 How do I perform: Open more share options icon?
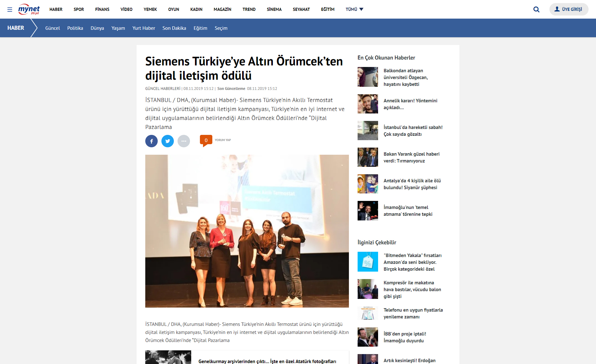point(184,141)
